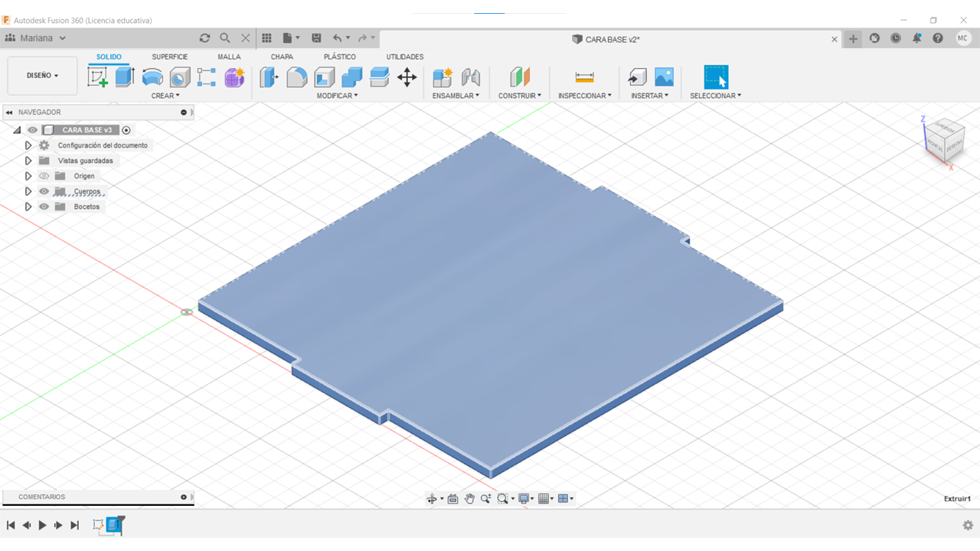The image size is (980, 551).
Task: Select the Move/Copy arrows tool
Action: [407, 77]
